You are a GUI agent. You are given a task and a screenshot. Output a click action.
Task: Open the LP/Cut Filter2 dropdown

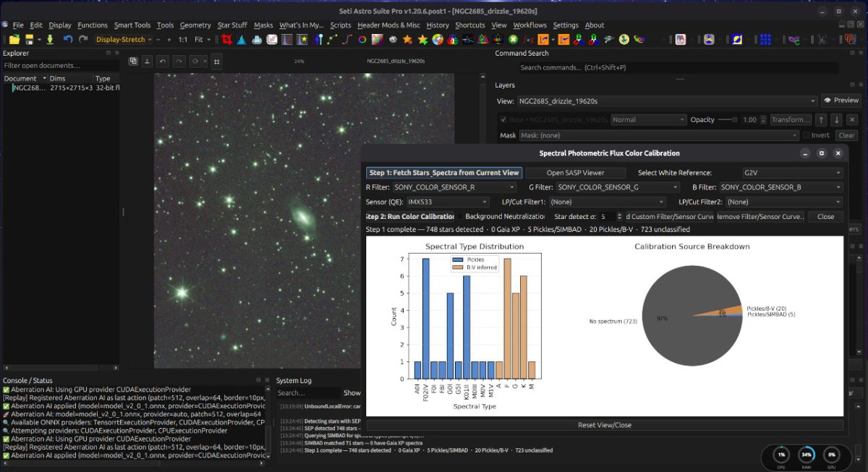point(784,202)
